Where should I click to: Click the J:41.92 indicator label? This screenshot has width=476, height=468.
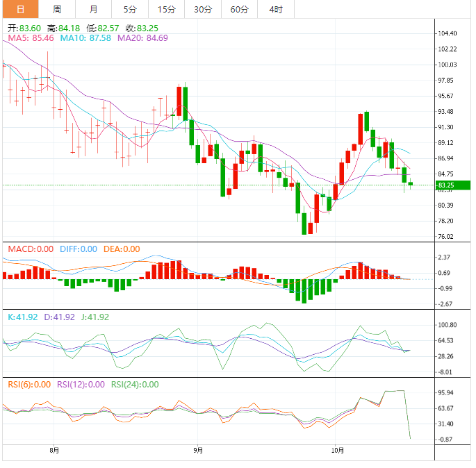tap(95, 317)
